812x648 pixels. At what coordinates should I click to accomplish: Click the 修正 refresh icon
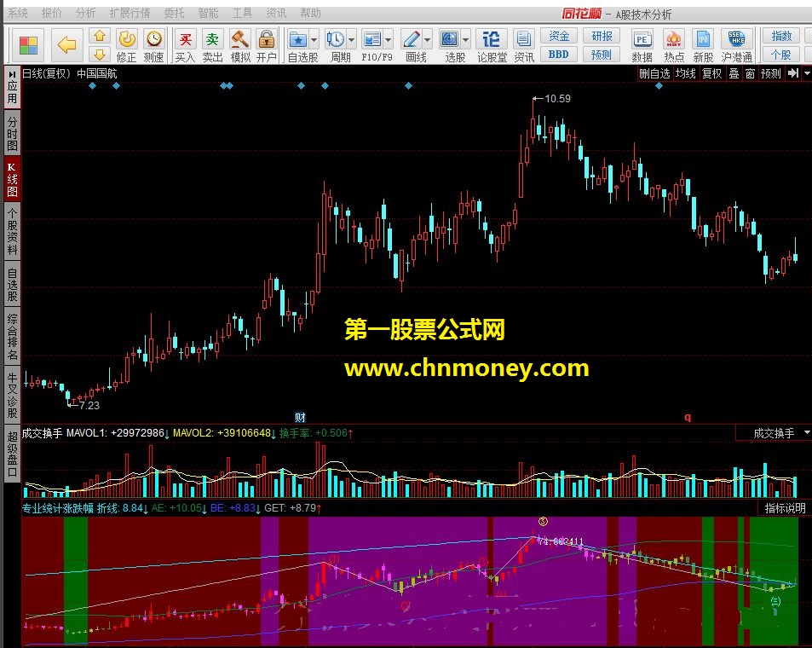click(x=127, y=39)
